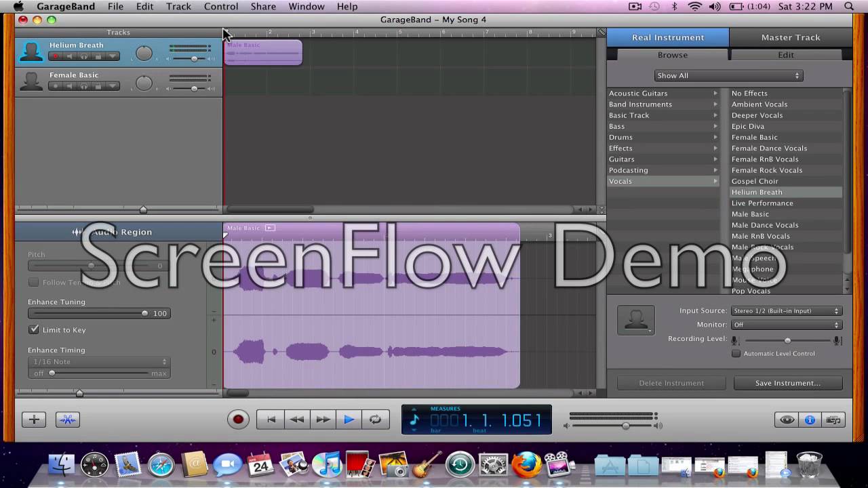Screen dimensions: 868x488
Task: Open the Share menu
Action: tap(263, 7)
